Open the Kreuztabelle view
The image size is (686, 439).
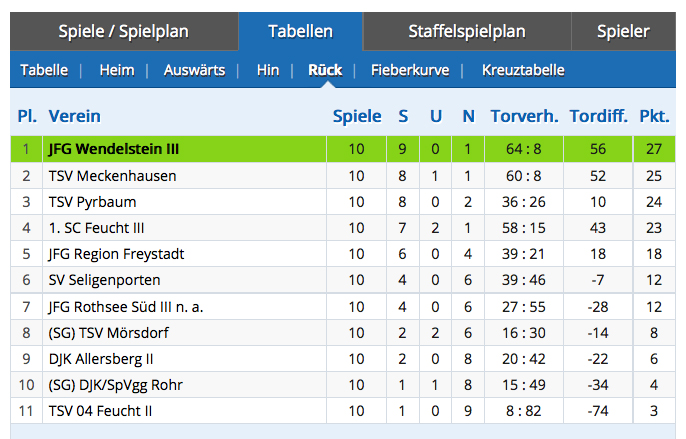pyautogui.click(x=523, y=70)
